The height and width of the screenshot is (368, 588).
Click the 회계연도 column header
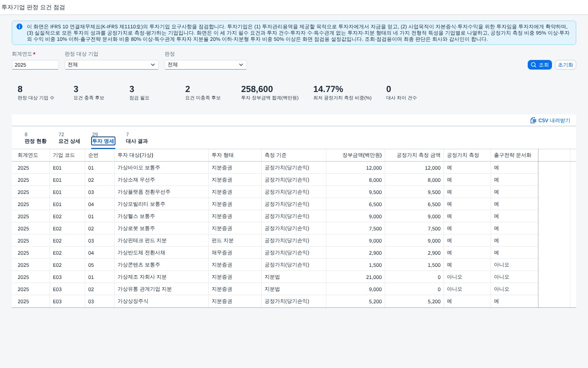(31, 155)
